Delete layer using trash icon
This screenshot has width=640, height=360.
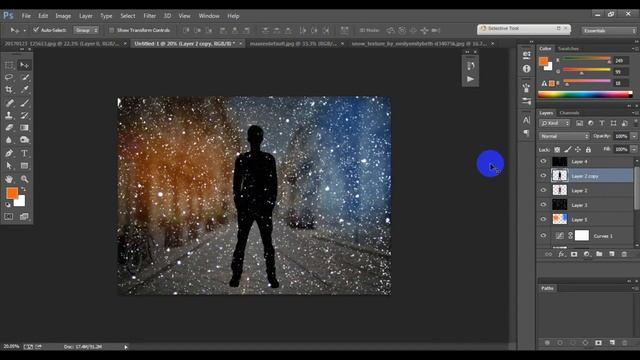point(624,254)
